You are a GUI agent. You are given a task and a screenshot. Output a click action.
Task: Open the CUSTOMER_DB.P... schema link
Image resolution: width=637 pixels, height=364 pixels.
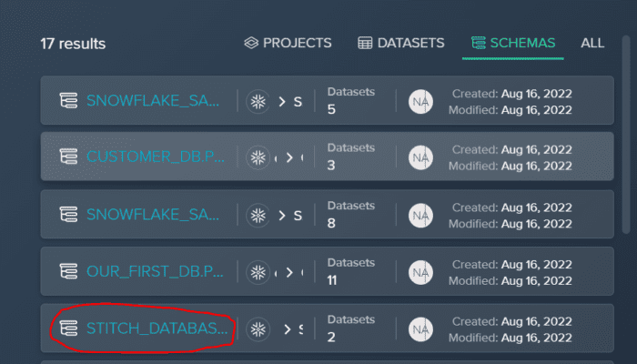[x=156, y=157]
